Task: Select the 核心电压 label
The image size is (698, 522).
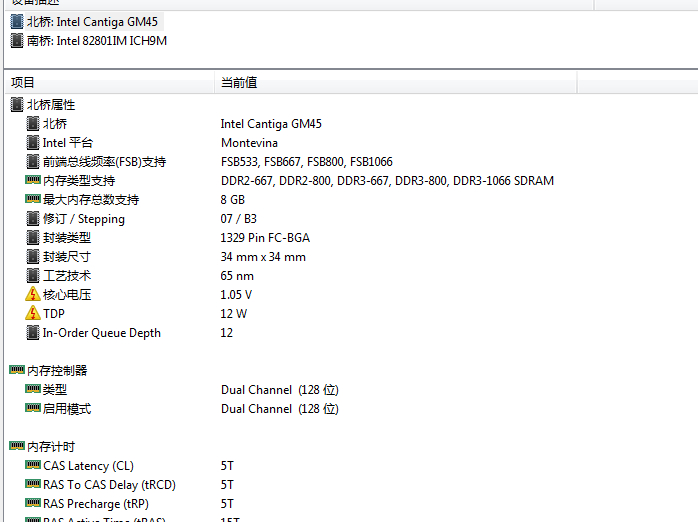Action: tap(67, 295)
